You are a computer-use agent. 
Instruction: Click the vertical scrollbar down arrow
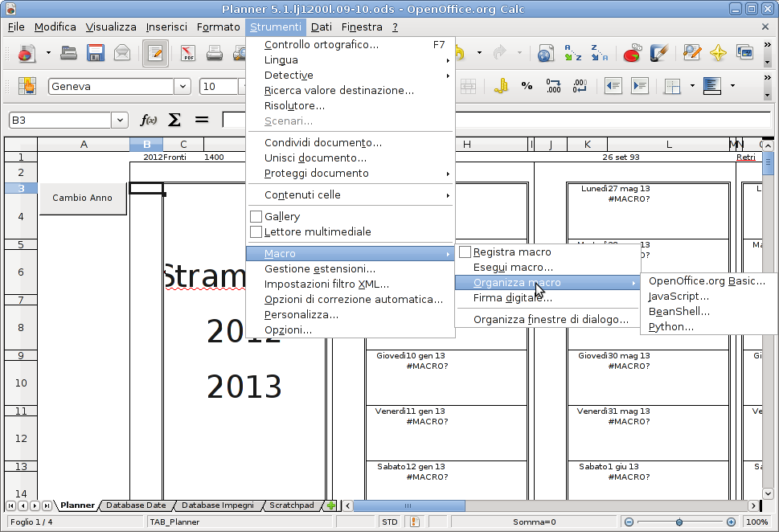(768, 493)
